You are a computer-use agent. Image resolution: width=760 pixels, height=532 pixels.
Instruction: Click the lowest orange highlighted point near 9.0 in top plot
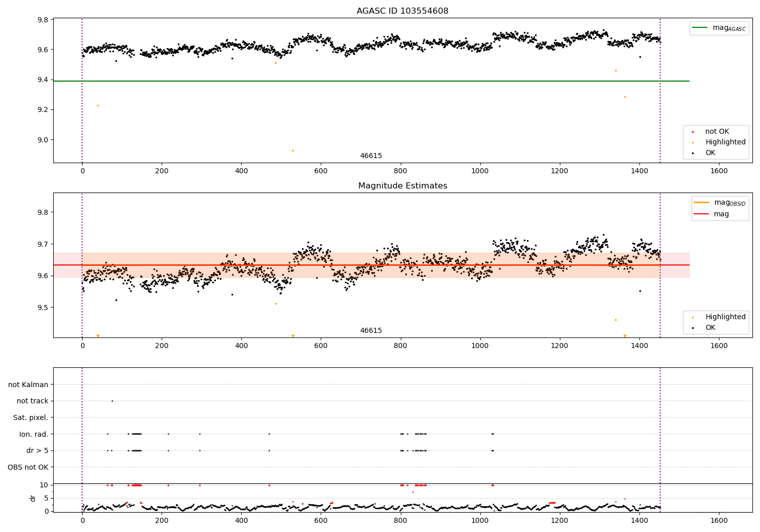coord(293,150)
